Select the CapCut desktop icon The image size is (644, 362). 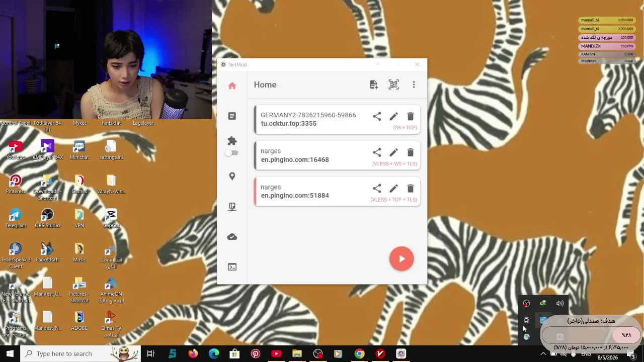(x=111, y=218)
